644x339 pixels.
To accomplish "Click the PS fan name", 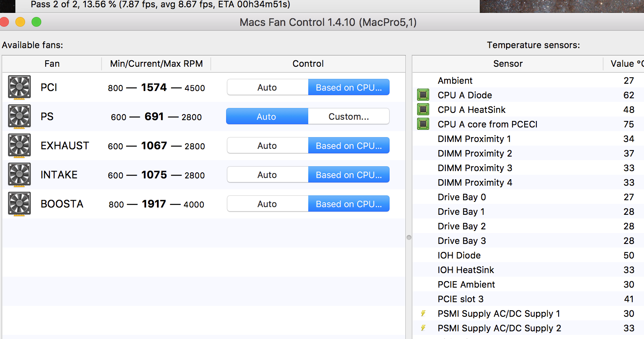I will 47,117.
